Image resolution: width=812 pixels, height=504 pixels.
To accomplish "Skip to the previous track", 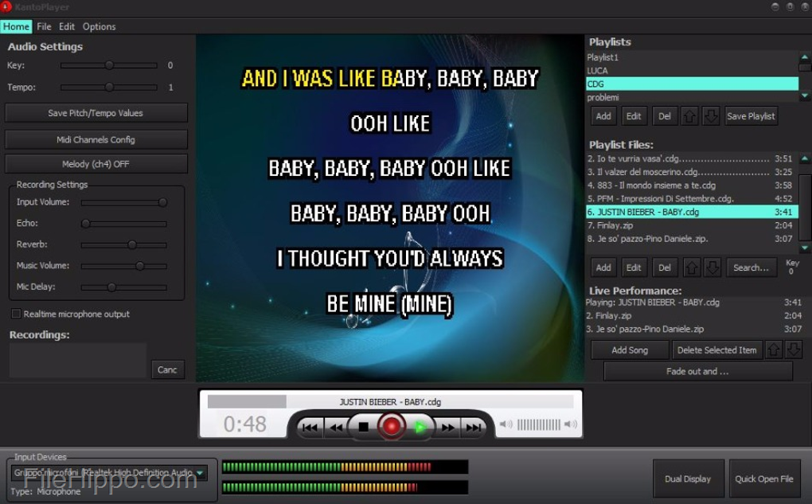I will coord(310,428).
